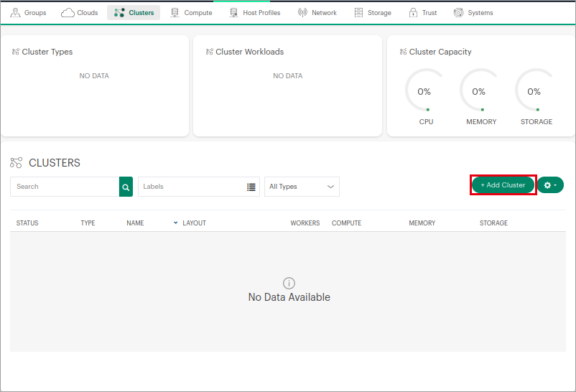Click the Trust lock icon

coord(413,12)
